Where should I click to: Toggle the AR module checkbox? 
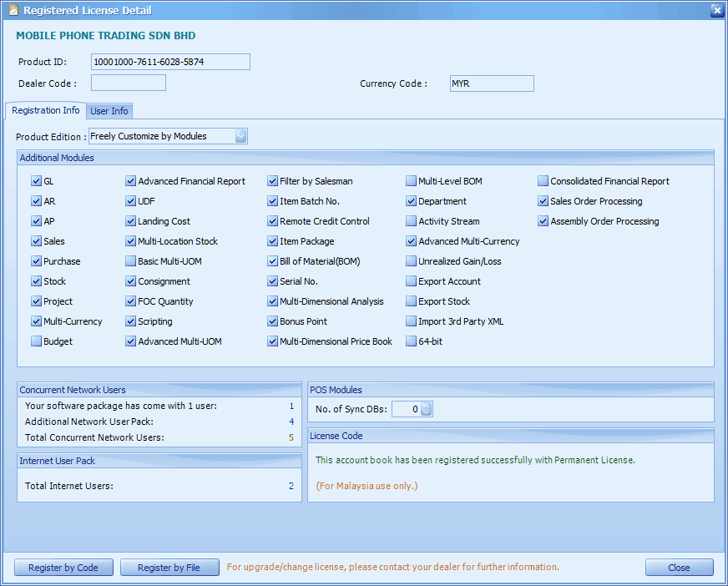coord(36,201)
